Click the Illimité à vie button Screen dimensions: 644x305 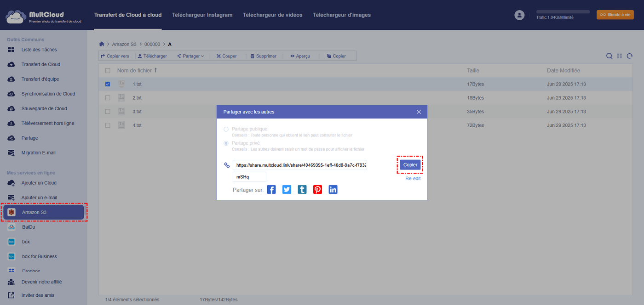pos(615,15)
